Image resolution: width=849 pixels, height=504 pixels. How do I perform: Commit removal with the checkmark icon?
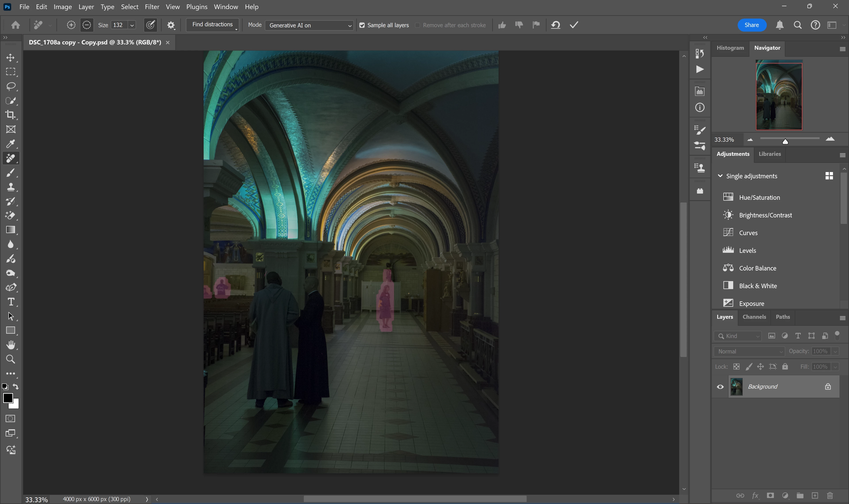pos(574,25)
